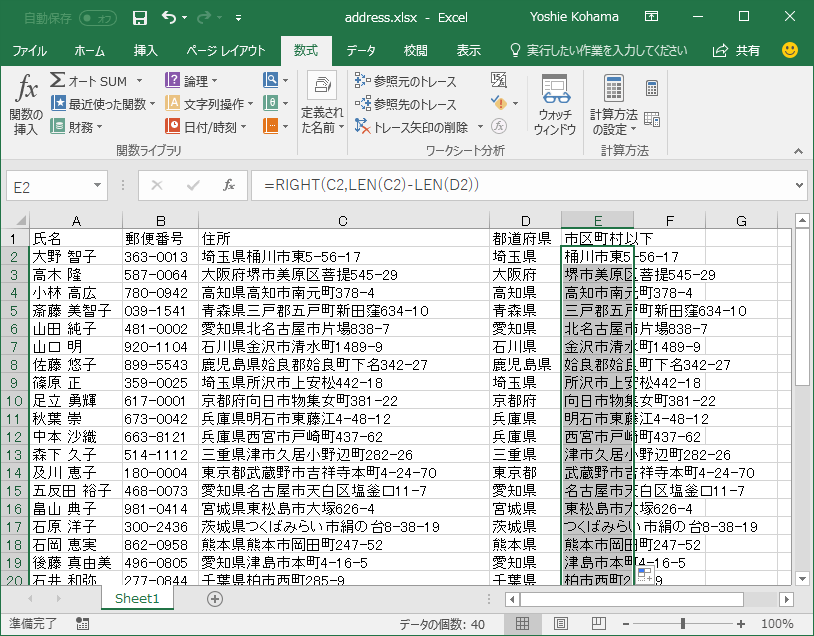This screenshot has height=636, width=814.
Task: Click the 共有 (Share) button
Action: 737,50
